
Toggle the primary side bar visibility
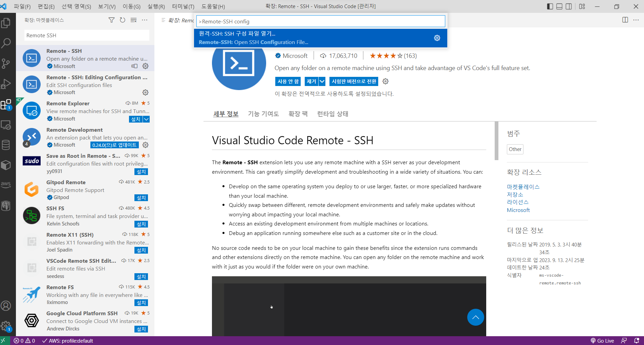tap(550, 6)
